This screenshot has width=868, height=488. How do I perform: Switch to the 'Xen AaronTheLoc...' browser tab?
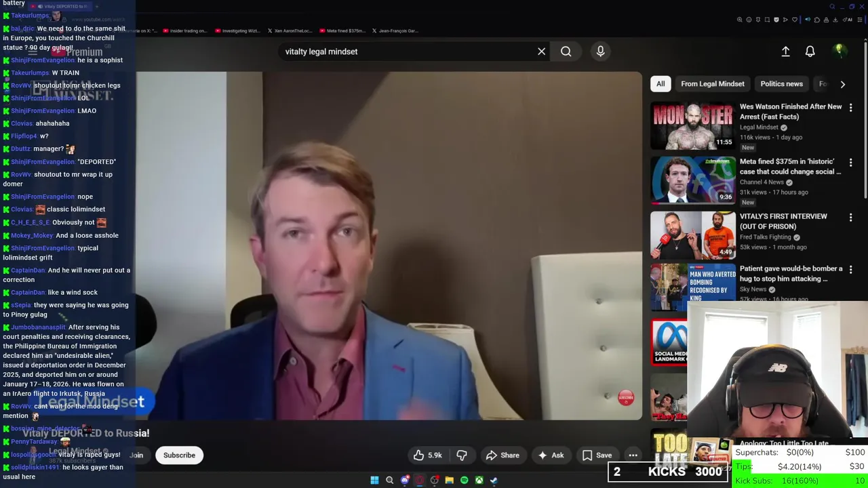click(290, 30)
